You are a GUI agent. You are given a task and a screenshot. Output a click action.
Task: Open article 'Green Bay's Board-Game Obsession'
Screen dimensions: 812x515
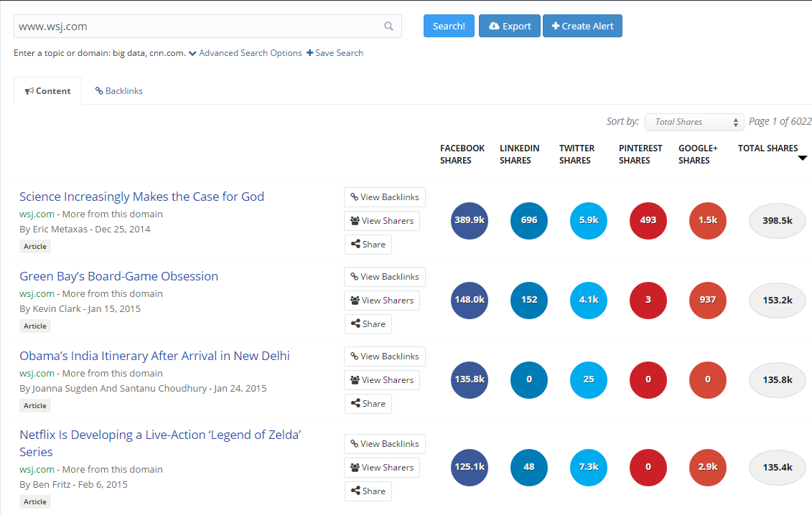click(x=118, y=276)
